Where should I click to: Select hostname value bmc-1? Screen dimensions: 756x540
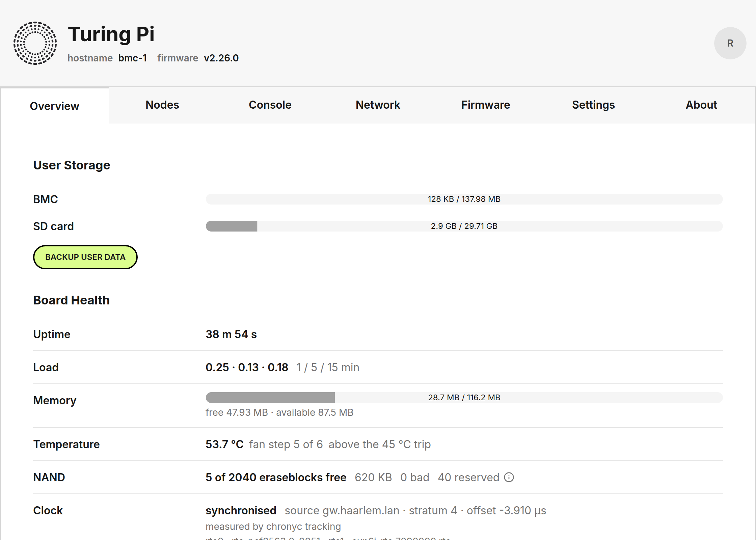tap(133, 58)
